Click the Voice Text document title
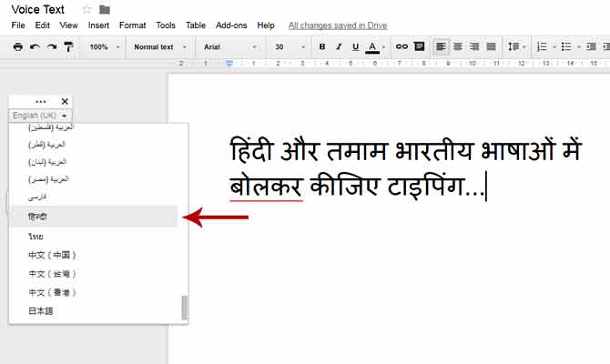This screenshot has height=364, width=610. (37, 9)
